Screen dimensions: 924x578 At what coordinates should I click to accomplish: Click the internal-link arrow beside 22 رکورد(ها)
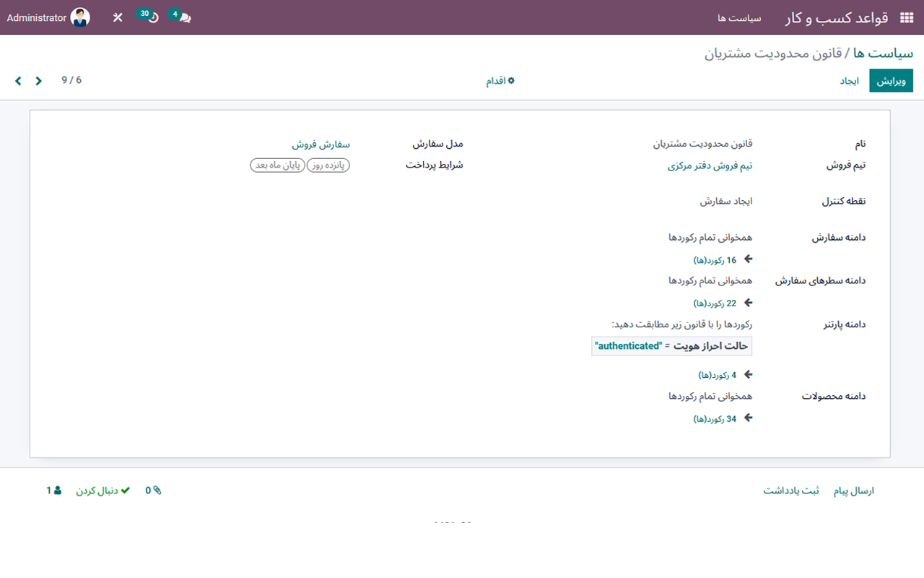click(x=749, y=302)
